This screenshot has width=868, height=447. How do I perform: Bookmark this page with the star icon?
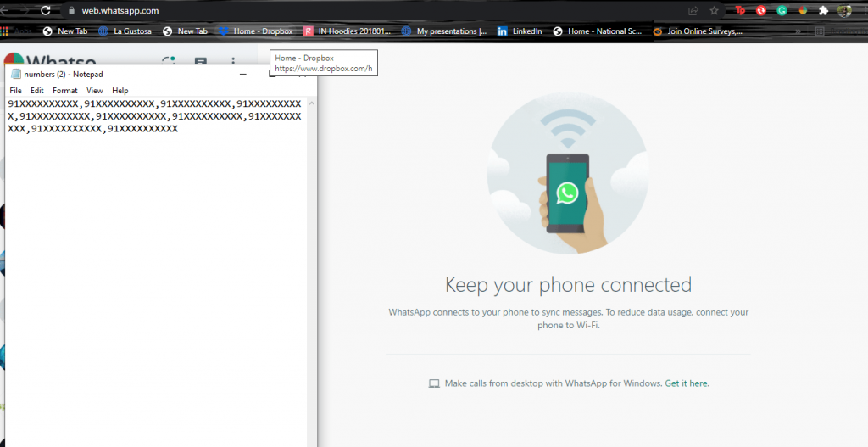point(714,10)
